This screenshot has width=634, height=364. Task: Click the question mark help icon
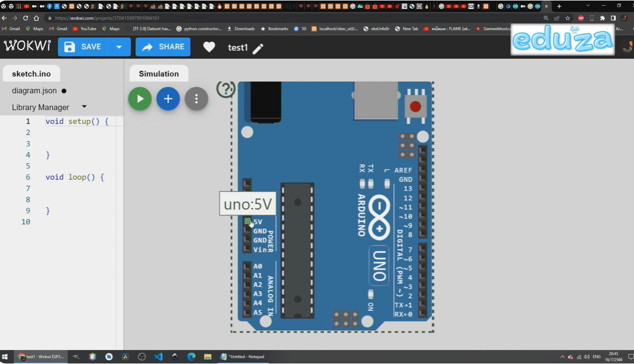point(226,89)
